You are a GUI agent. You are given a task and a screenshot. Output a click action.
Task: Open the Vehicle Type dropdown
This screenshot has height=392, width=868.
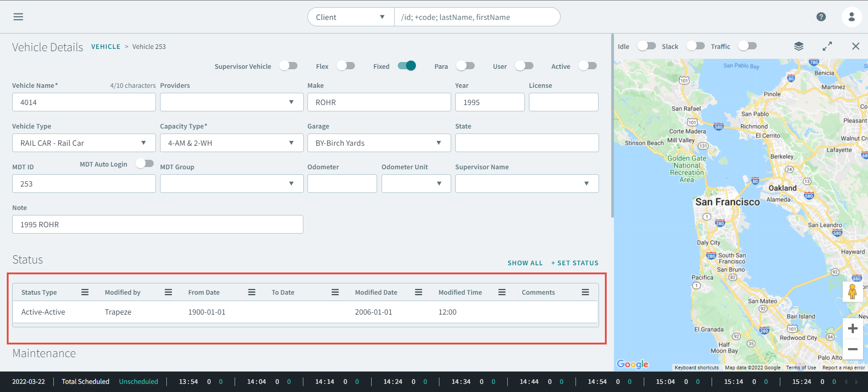click(84, 143)
